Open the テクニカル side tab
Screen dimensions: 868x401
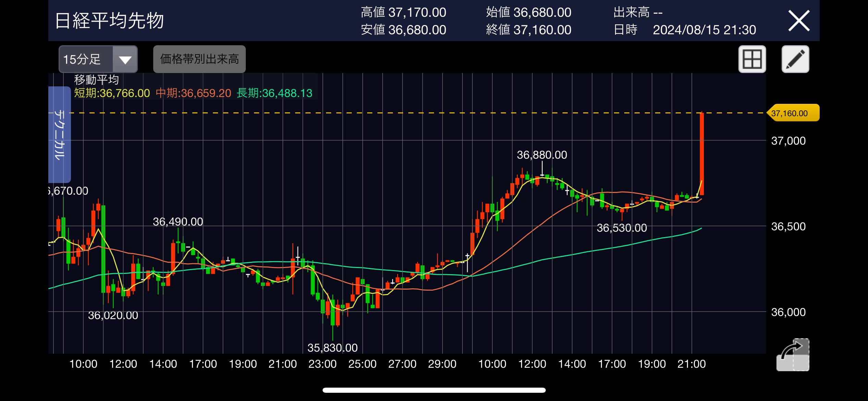(x=60, y=134)
